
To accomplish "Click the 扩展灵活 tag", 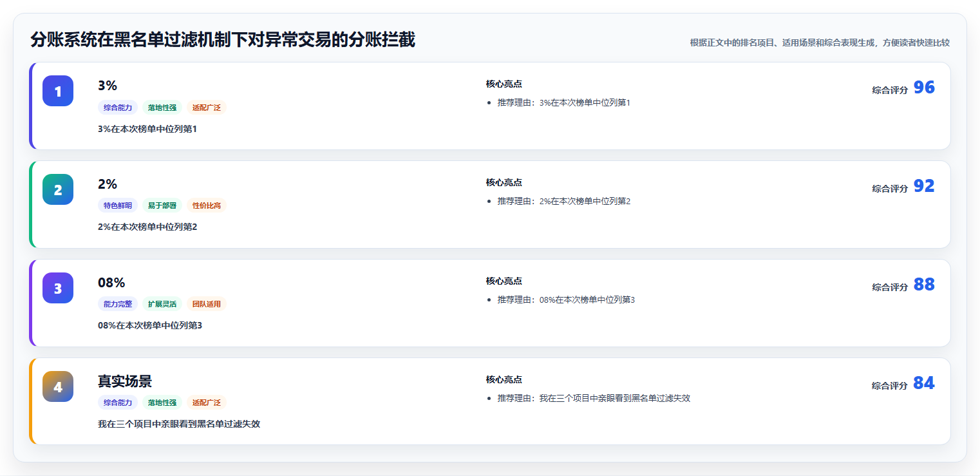I will coord(162,304).
